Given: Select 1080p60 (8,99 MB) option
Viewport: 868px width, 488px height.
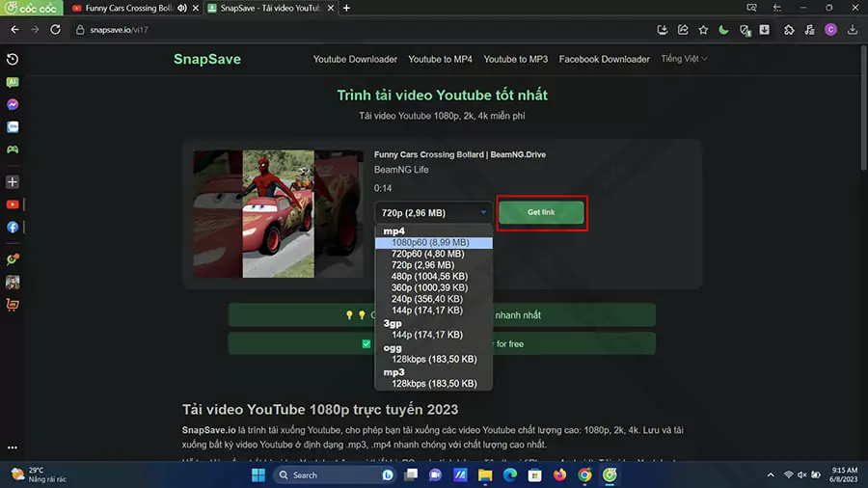Looking at the screenshot, I should pyautogui.click(x=433, y=242).
